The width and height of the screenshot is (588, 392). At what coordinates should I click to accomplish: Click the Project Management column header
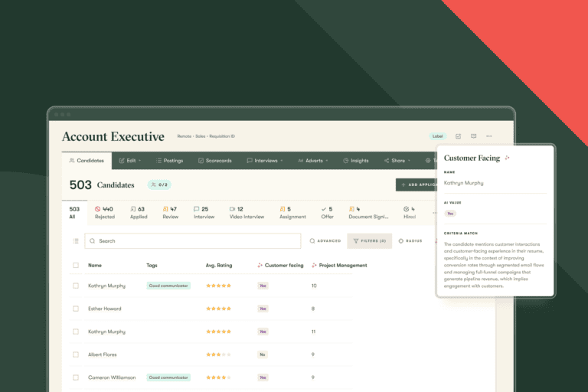(x=339, y=265)
